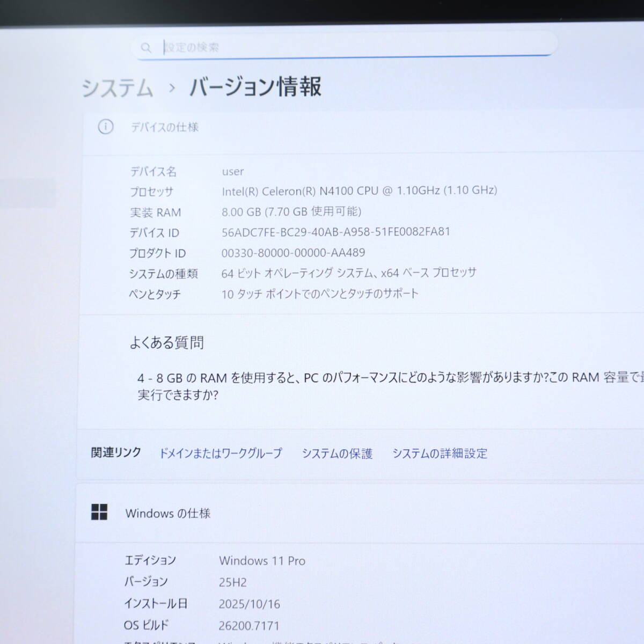Select the デバイス ID value
The image size is (644, 644).
(x=336, y=232)
